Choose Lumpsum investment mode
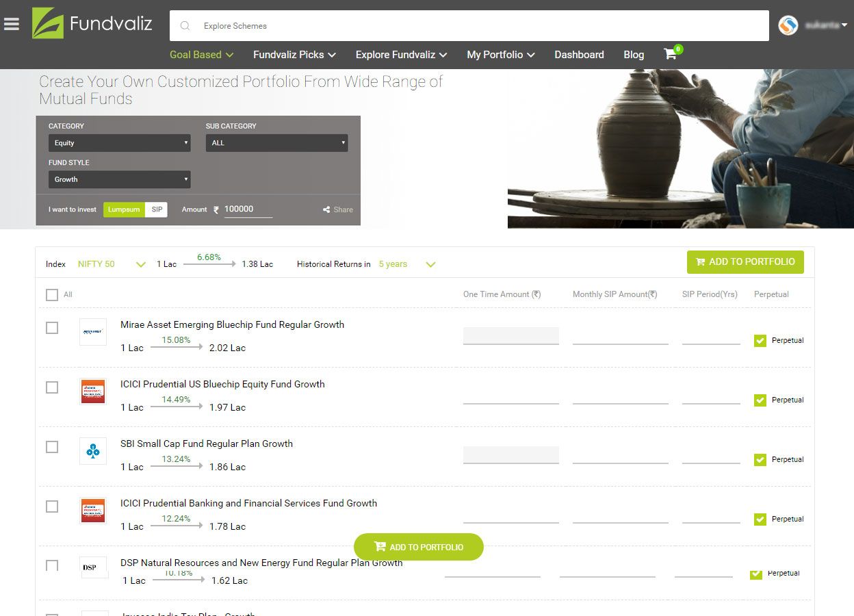 tap(124, 209)
